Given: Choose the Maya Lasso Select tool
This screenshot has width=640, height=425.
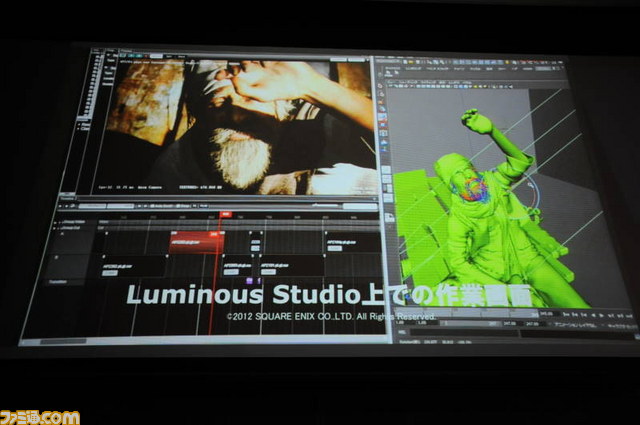Looking at the screenshot, I should click(381, 94).
